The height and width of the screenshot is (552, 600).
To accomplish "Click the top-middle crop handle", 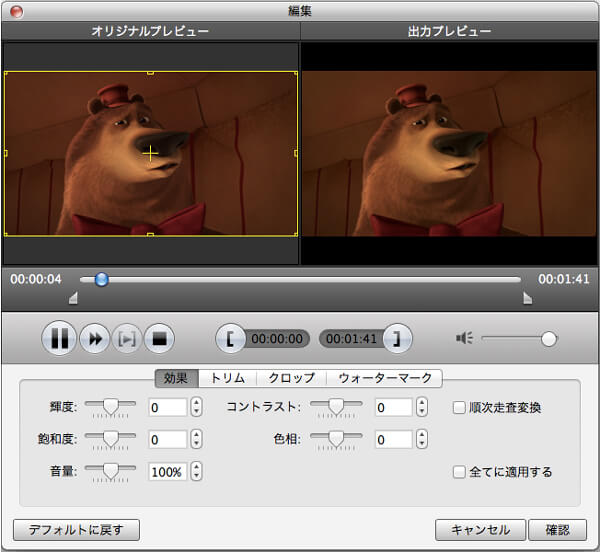I will click(x=150, y=72).
